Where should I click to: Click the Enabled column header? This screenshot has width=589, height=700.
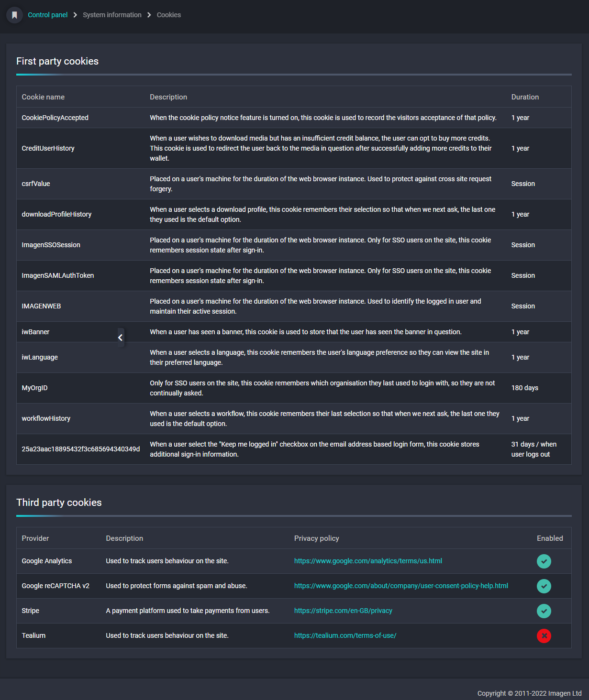tap(550, 538)
